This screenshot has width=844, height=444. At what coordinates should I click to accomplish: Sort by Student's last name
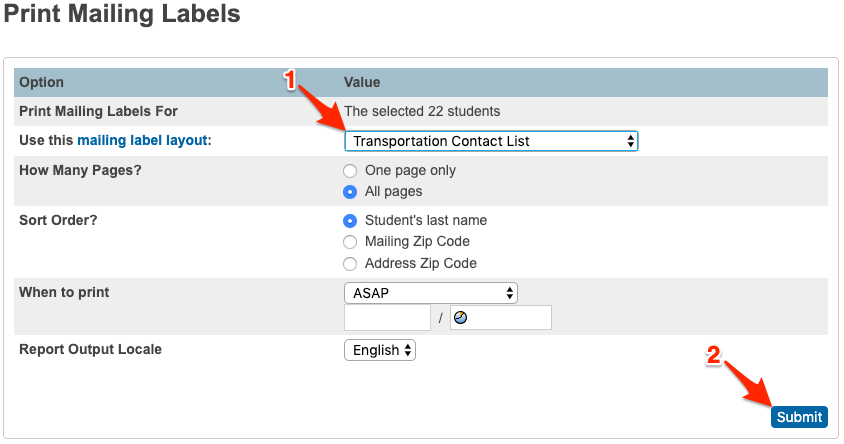[x=350, y=221]
